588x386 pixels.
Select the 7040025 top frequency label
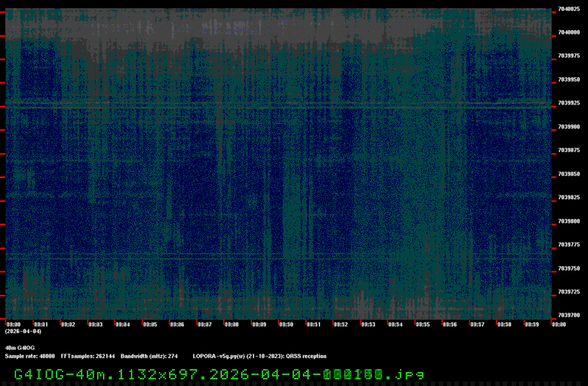pos(568,9)
